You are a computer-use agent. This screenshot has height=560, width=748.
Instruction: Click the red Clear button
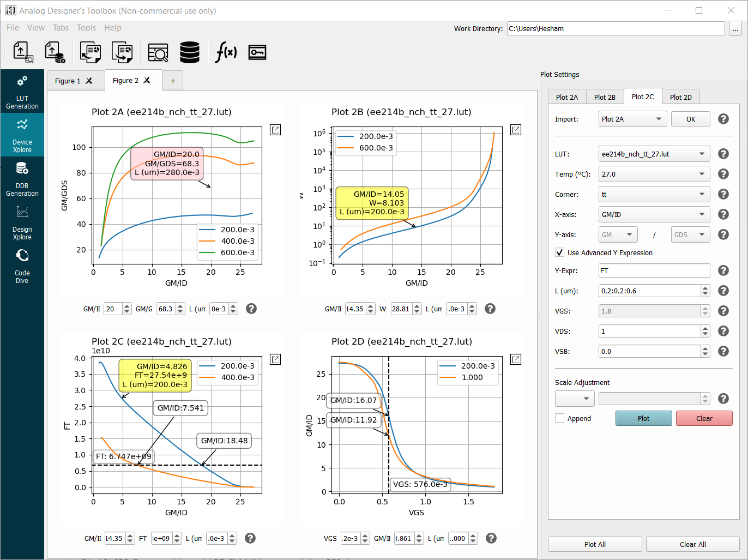pyautogui.click(x=704, y=418)
